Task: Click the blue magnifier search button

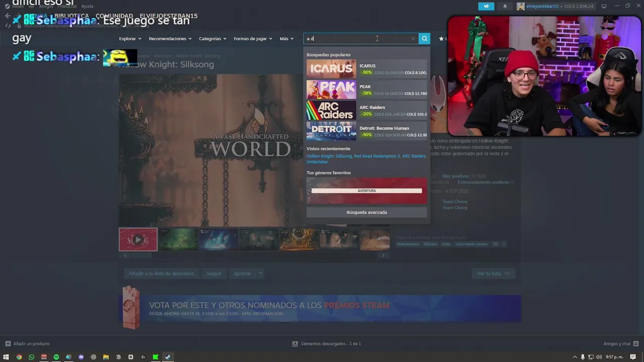Action: pyautogui.click(x=425, y=39)
